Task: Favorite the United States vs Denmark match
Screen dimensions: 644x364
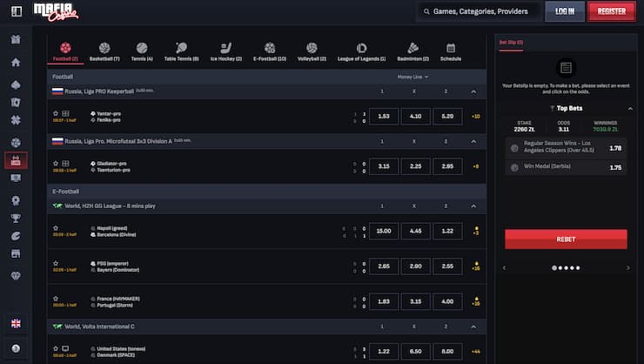Action: [56, 348]
